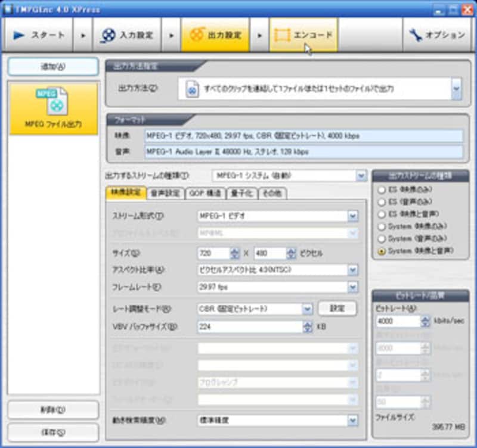Screen dimensions: 477x448
Task: Click the file icon in 出力方法 box
Action: click(x=192, y=89)
